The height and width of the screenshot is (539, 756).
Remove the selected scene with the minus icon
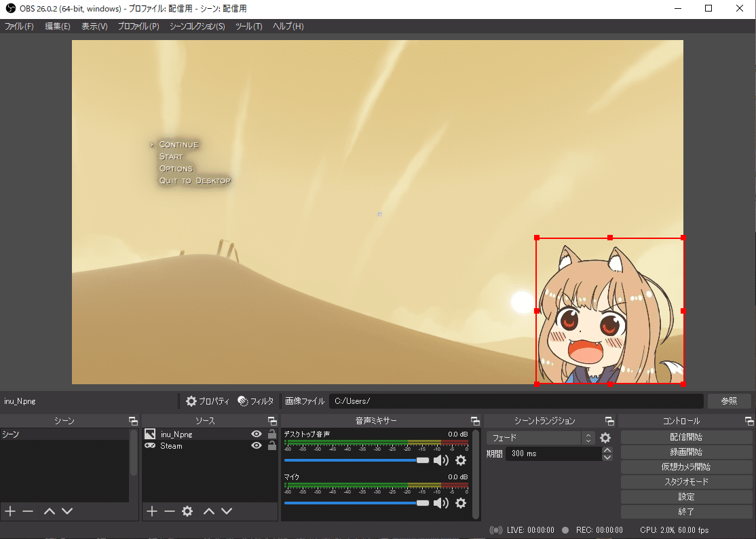click(28, 511)
